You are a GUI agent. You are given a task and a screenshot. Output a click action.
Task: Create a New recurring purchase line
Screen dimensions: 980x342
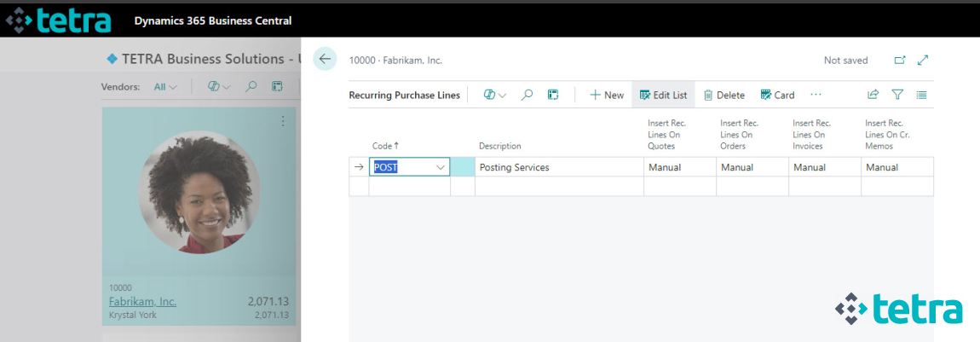(x=606, y=95)
